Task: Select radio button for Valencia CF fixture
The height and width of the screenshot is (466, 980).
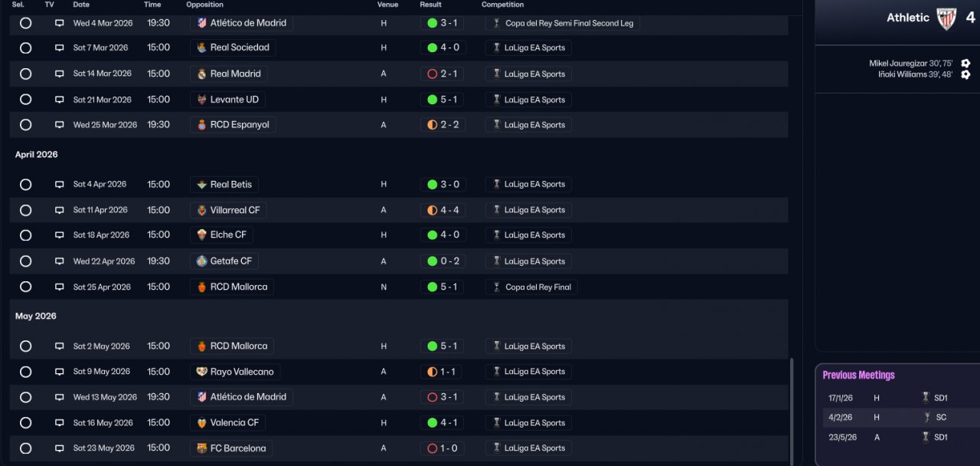Action: 25,423
